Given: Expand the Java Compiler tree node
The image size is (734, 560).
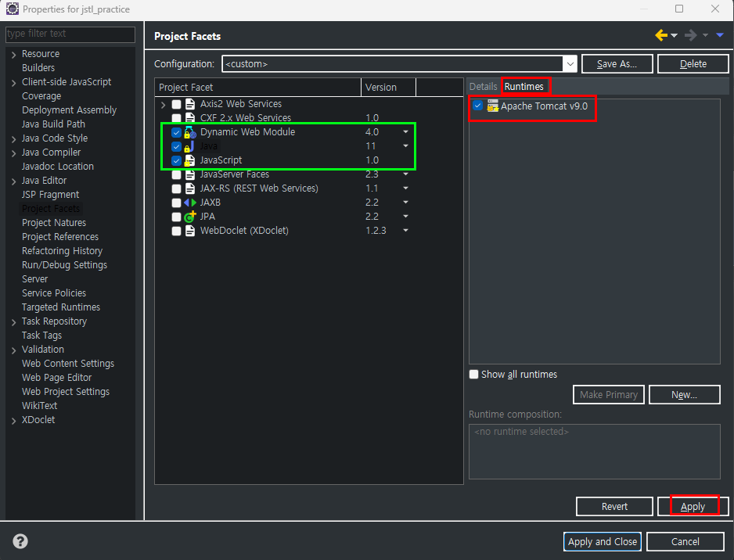Looking at the screenshot, I should 13,153.
